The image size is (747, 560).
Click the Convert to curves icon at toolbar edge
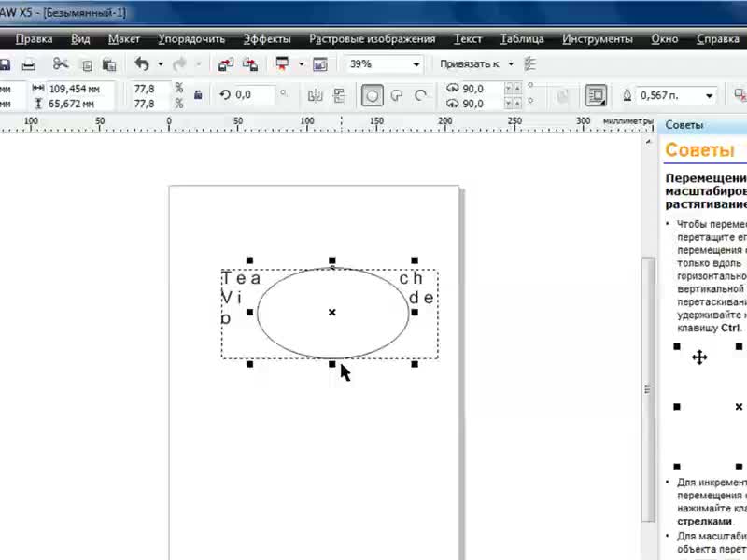pos(740,95)
